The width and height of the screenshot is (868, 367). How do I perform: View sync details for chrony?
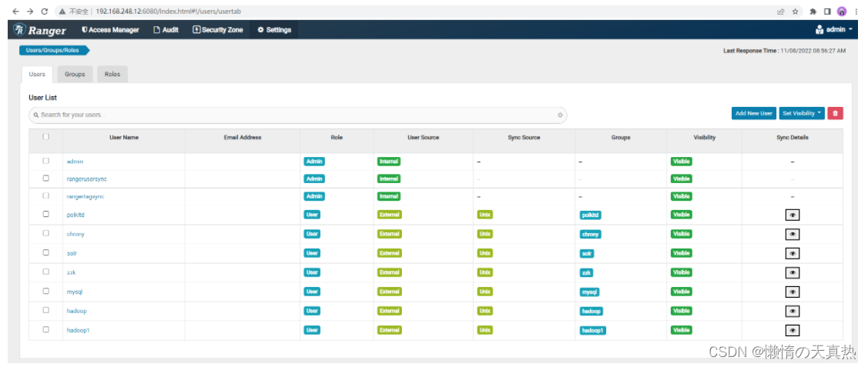pyautogui.click(x=793, y=235)
